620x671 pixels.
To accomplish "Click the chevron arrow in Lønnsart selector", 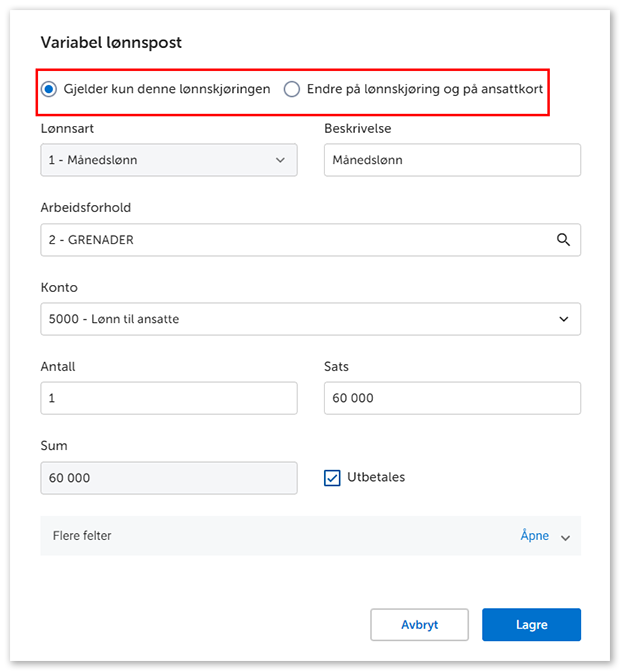I will (x=279, y=160).
